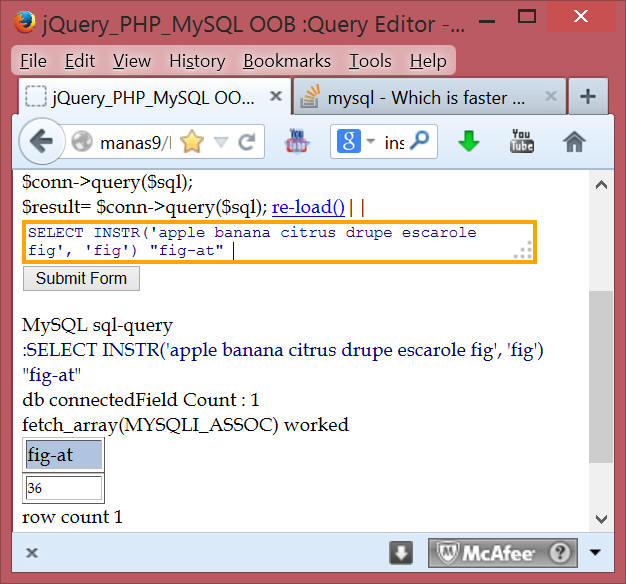Click the McAfee help question mark icon
Screen dimensions: 626x584
coord(562,552)
